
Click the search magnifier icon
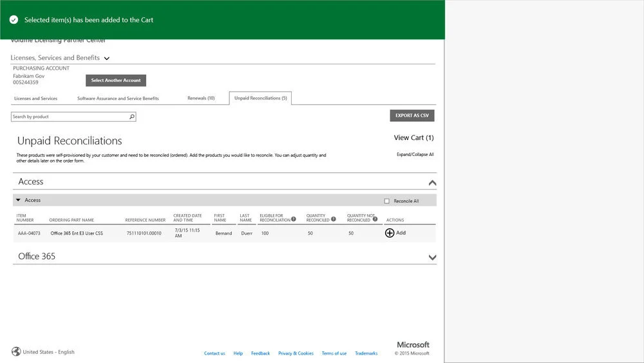click(132, 117)
